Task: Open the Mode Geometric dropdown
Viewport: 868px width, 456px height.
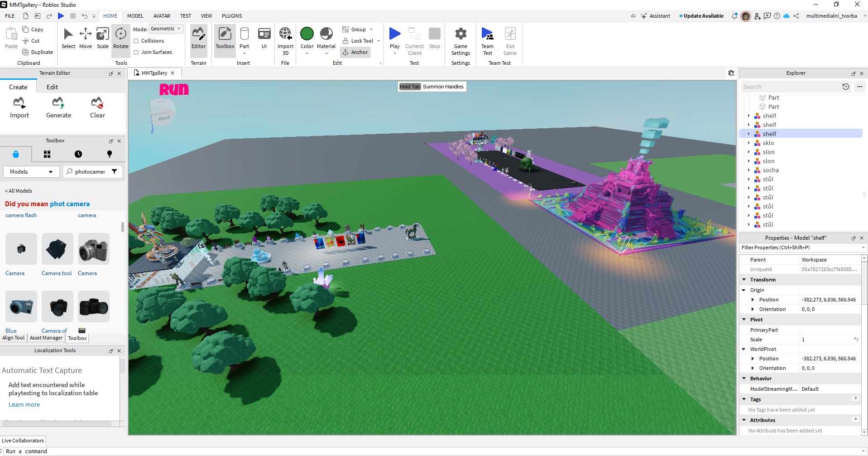Action: click(166, 29)
